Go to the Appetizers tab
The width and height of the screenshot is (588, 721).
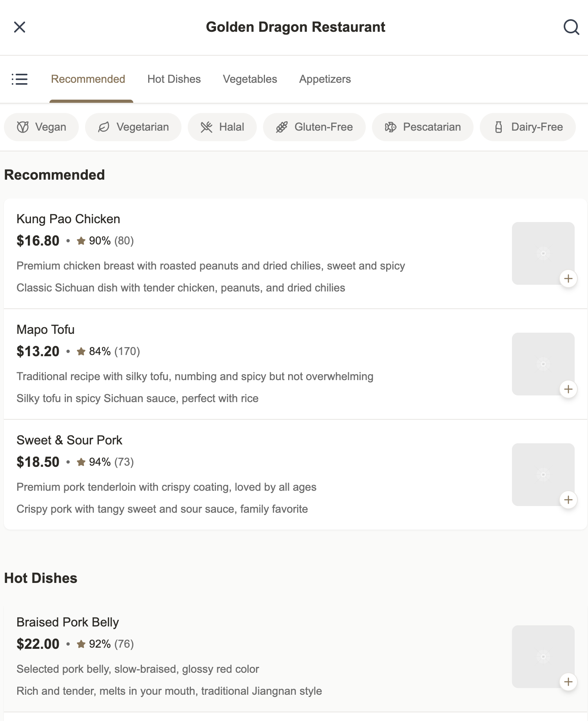tap(325, 79)
